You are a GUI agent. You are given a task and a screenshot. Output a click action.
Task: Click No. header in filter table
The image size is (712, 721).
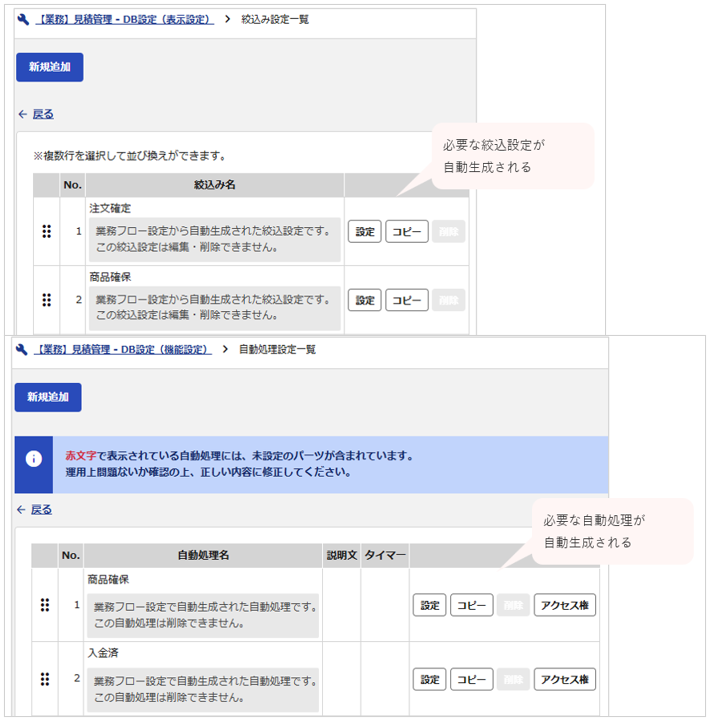(73, 185)
